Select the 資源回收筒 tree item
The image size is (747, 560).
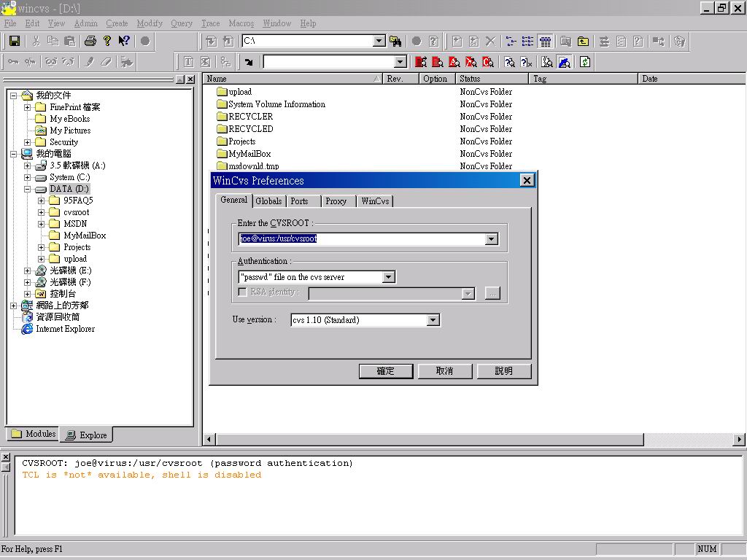click(x=58, y=317)
